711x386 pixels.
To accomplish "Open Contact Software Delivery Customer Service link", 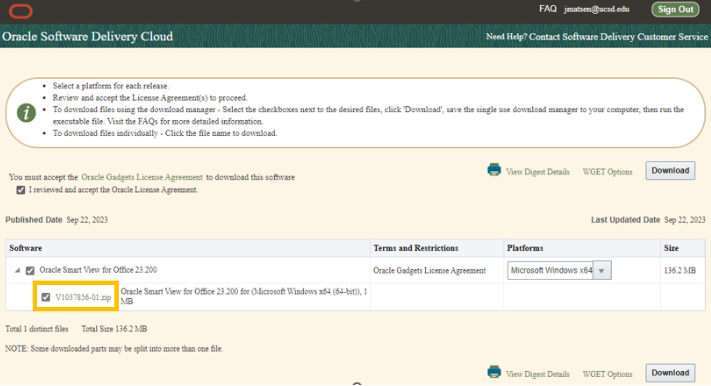I will click(x=618, y=37).
